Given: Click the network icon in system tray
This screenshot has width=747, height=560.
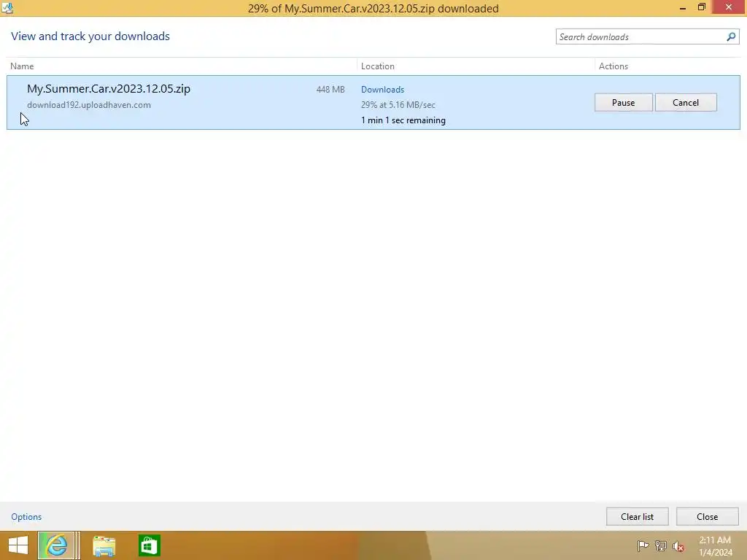Looking at the screenshot, I should pyautogui.click(x=661, y=545).
